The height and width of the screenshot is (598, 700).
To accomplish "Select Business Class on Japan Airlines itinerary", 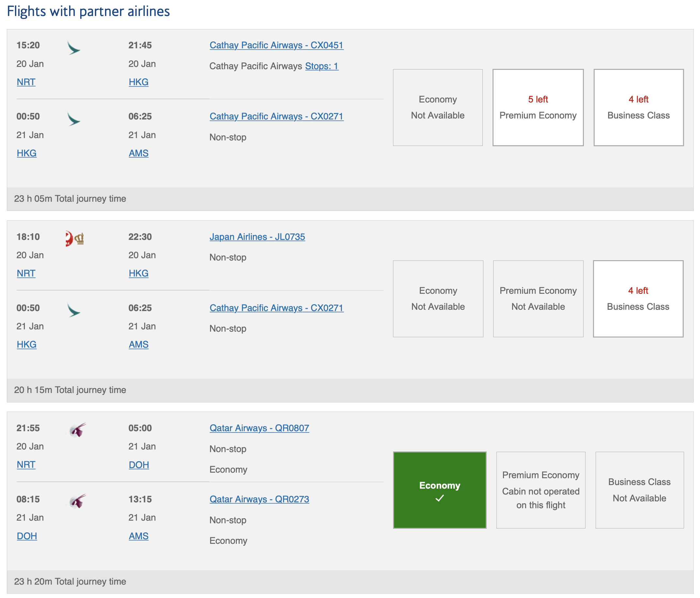I will point(638,298).
